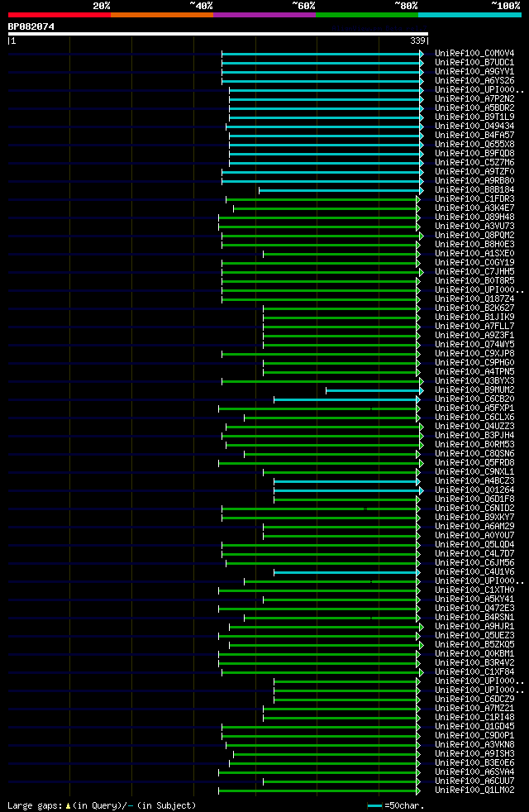Image resolution: width=529 pixels, height=812 pixels.
Task: Select the UniRef100_Q5FRD8 label
Action: (474, 463)
